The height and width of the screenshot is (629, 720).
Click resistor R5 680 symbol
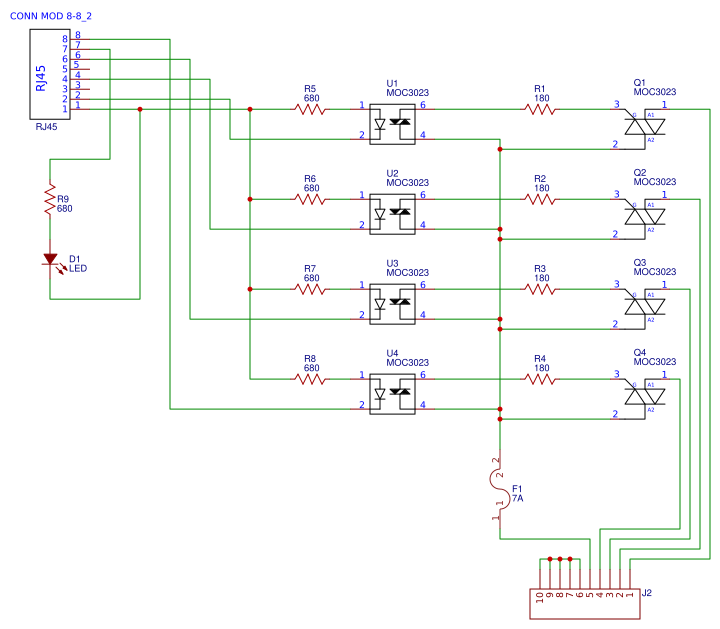pyautogui.click(x=310, y=109)
